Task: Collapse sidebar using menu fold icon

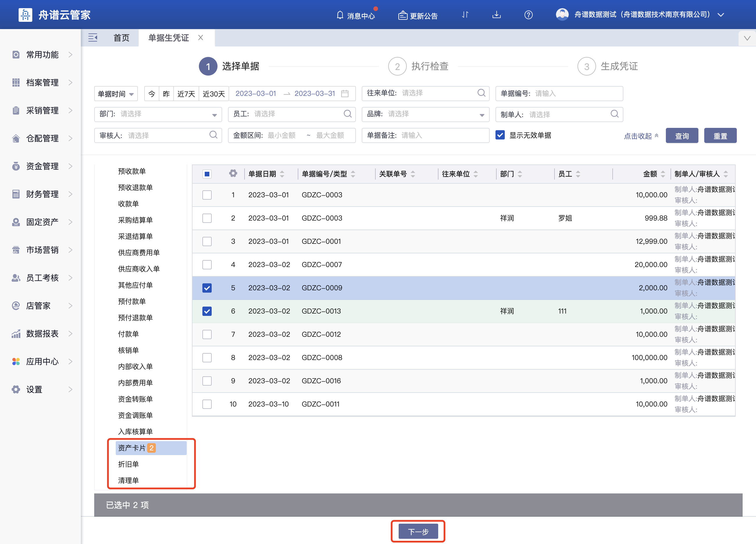Action: [93, 38]
